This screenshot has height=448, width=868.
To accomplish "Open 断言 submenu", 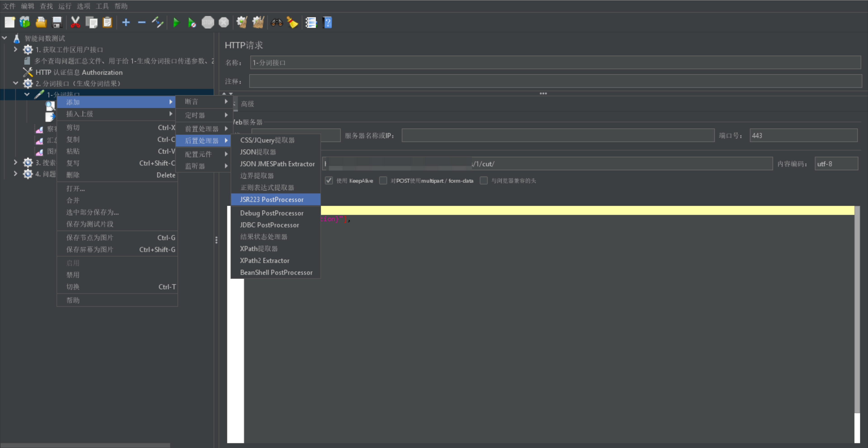I will (204, 101).
